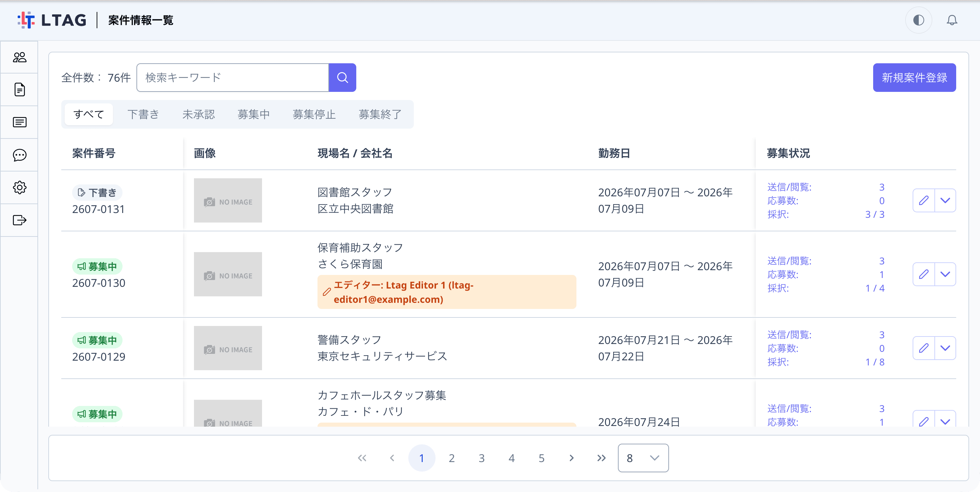This screenshot has width=980, height=492.
Task: Click the 勤務日 column header
Action: click(x=614, y=153)
